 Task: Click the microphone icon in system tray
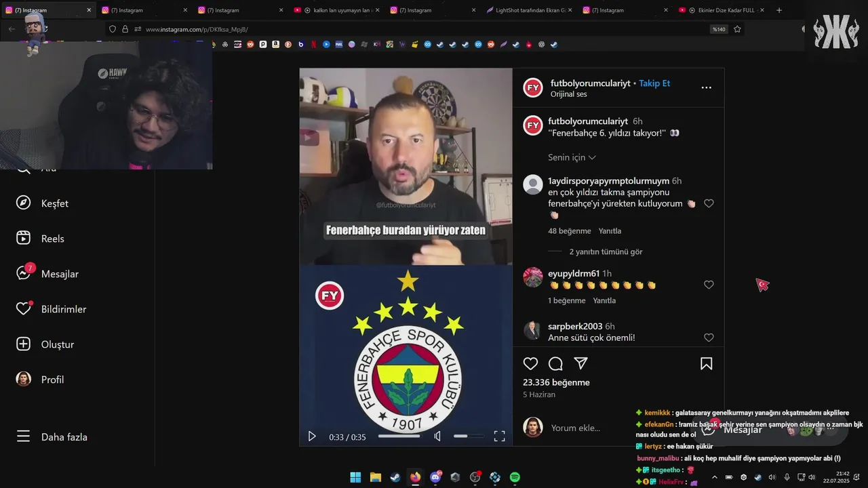(787, 477)
